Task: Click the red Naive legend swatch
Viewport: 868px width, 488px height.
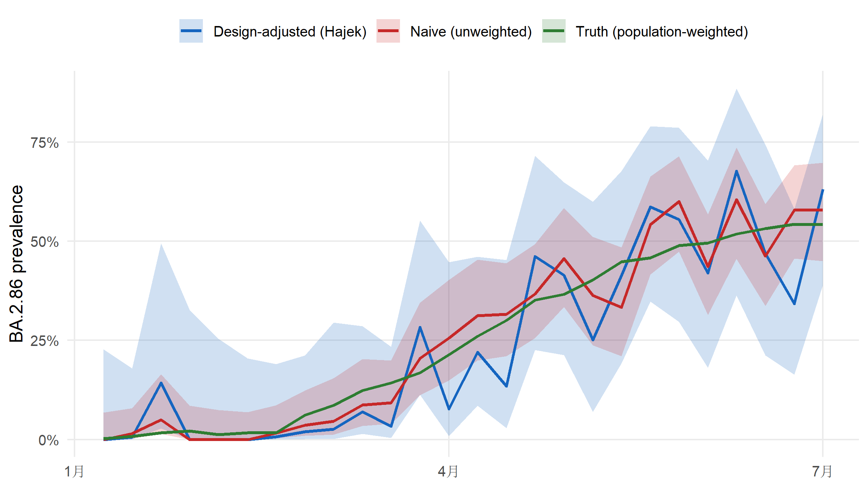Action: click(388, 31)
